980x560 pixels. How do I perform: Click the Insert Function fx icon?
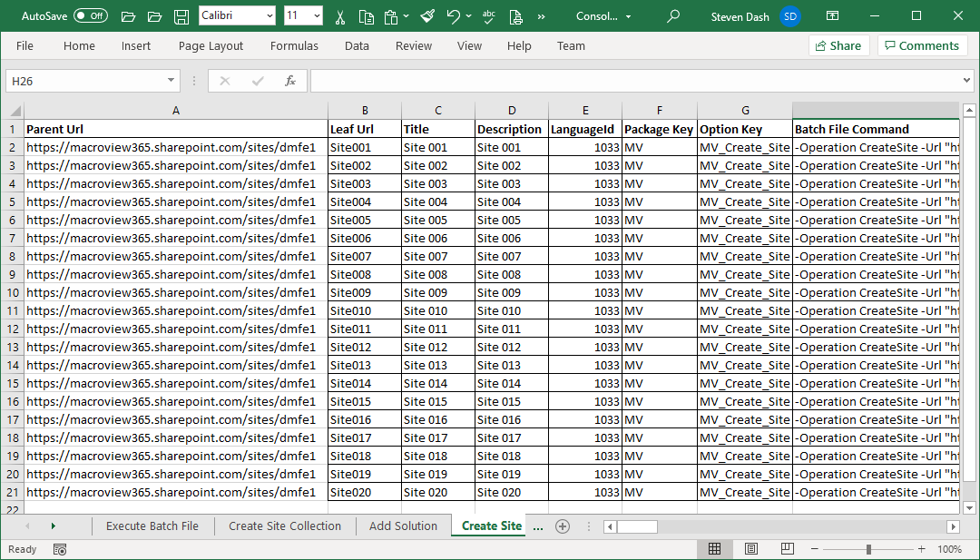[x=290, y=81]
